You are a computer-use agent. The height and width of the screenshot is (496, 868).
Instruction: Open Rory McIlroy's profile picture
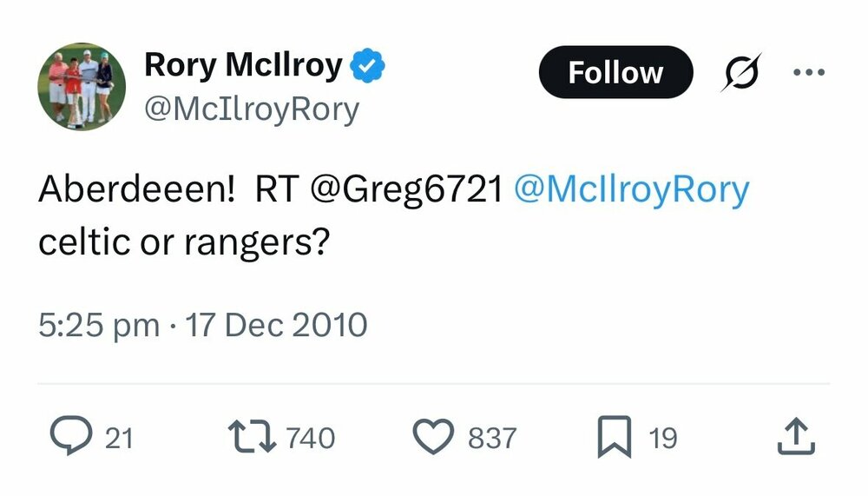(x=82, y=86)
